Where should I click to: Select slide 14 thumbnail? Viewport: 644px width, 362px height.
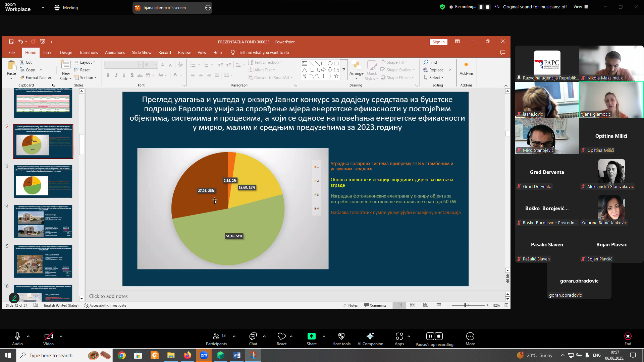click(43, 221)
